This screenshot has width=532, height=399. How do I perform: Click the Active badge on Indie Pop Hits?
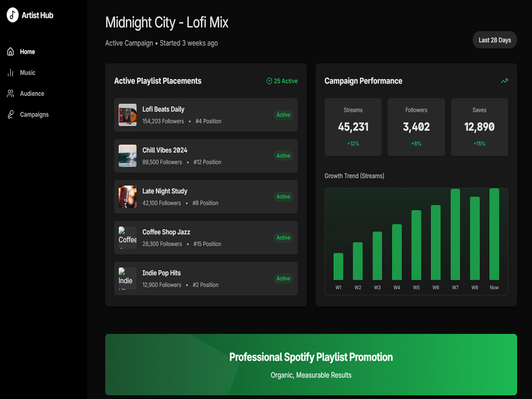284,279
